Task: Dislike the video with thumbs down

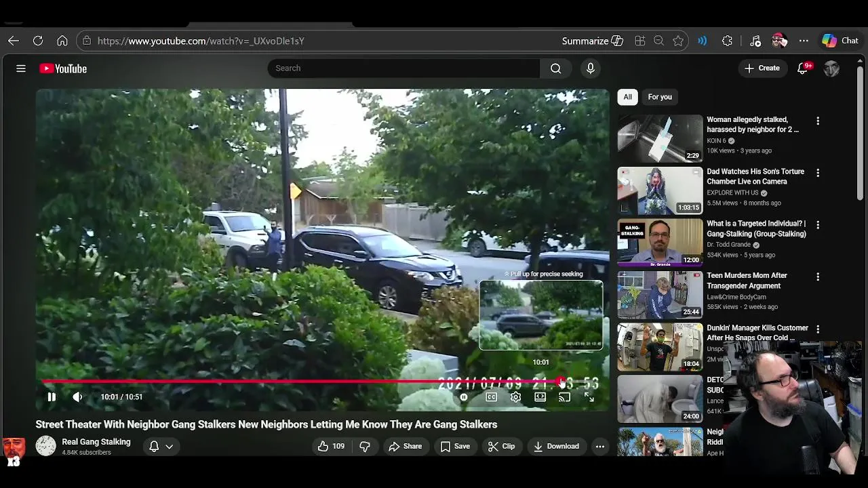Action: [365, 446]
